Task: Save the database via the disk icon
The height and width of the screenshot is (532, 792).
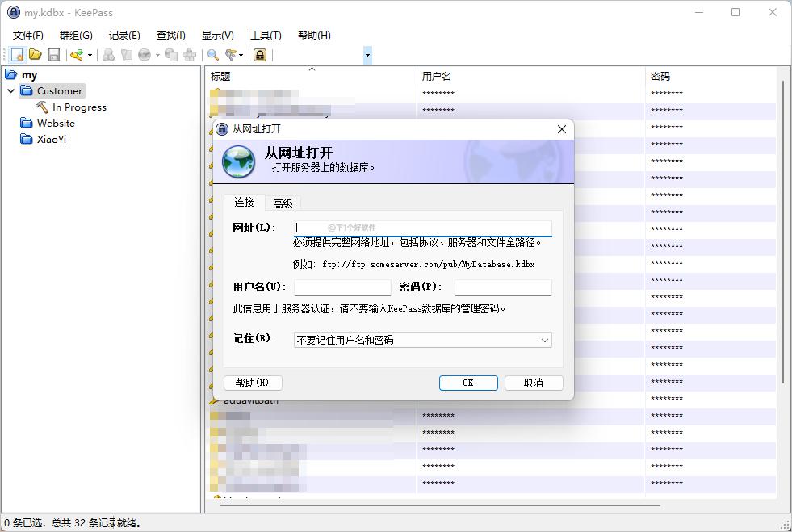Action: click(52, 54)
